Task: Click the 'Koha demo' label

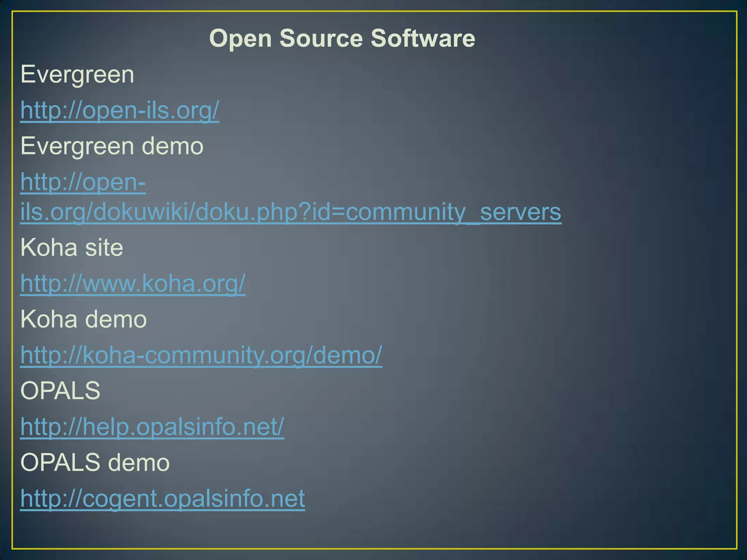Action: [x=84, y=320]
